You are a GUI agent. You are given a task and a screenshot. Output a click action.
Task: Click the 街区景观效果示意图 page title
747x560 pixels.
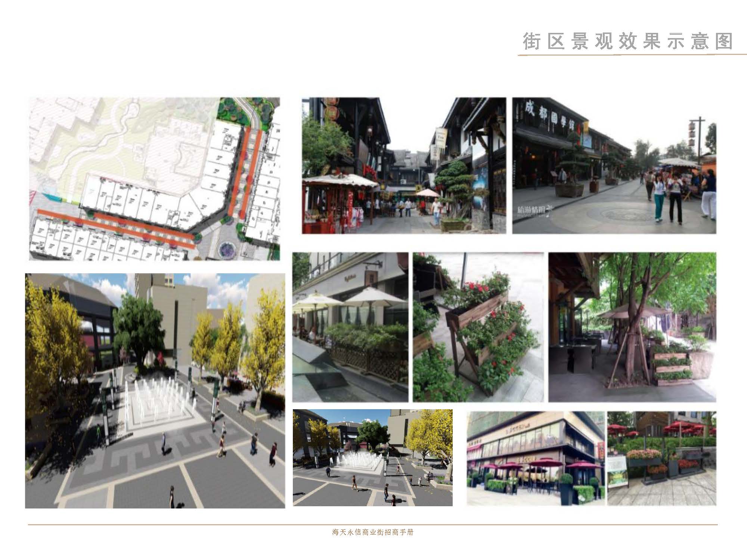click(627, 41)
